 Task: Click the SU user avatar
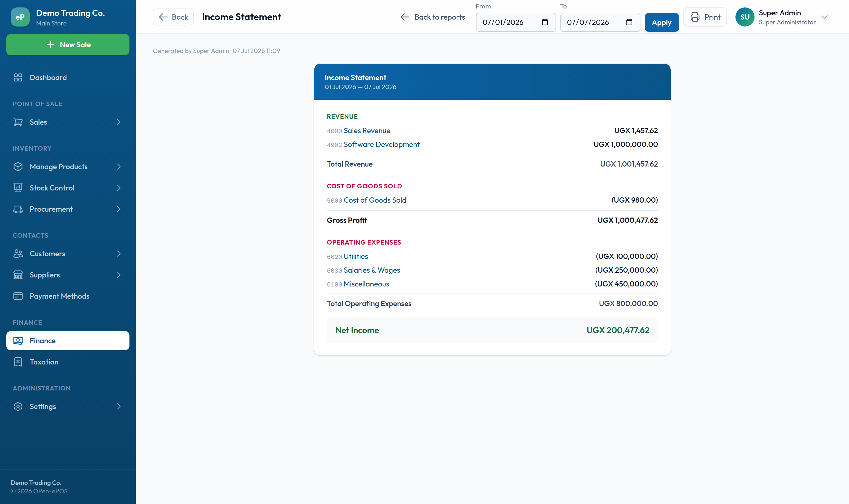tap(745, 17)
